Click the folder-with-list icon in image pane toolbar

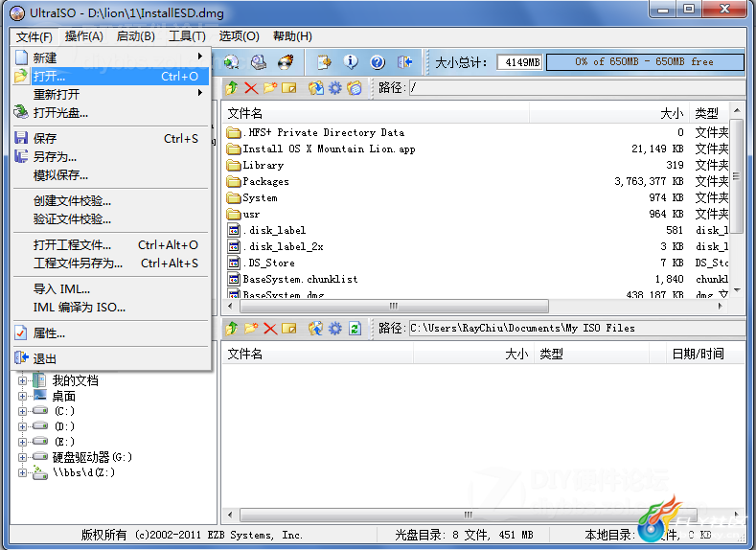[x=355, y=88]
